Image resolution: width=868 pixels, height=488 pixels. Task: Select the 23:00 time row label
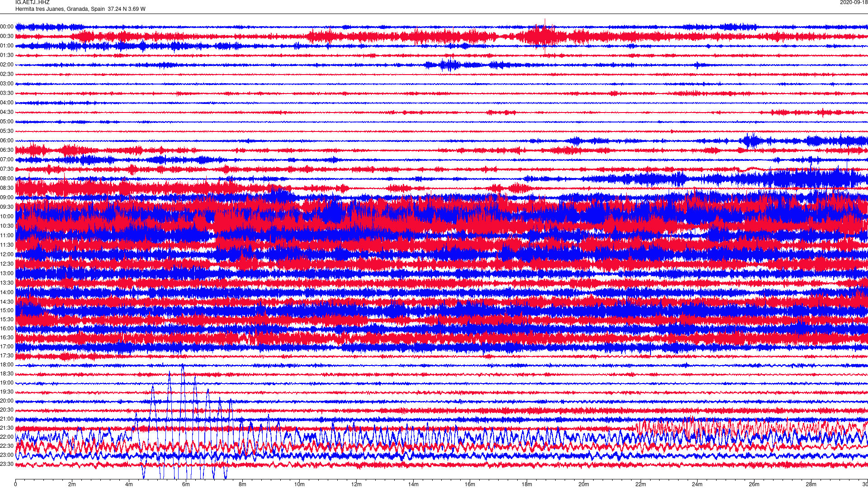(x=7, y=455)
